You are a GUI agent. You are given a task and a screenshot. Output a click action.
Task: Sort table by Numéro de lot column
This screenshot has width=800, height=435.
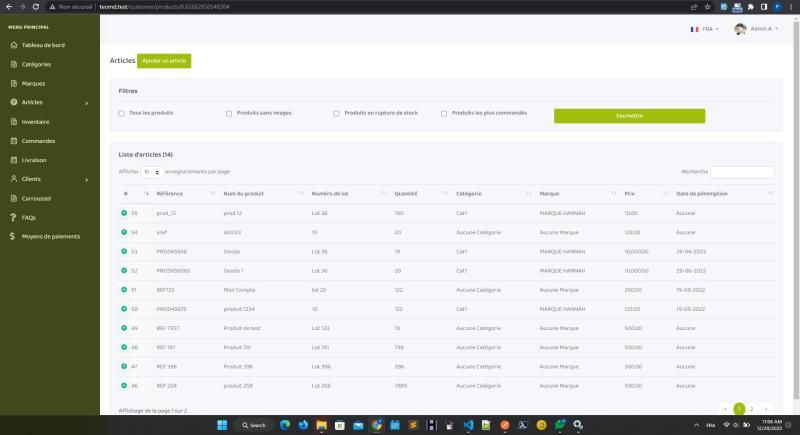(349, 194)
